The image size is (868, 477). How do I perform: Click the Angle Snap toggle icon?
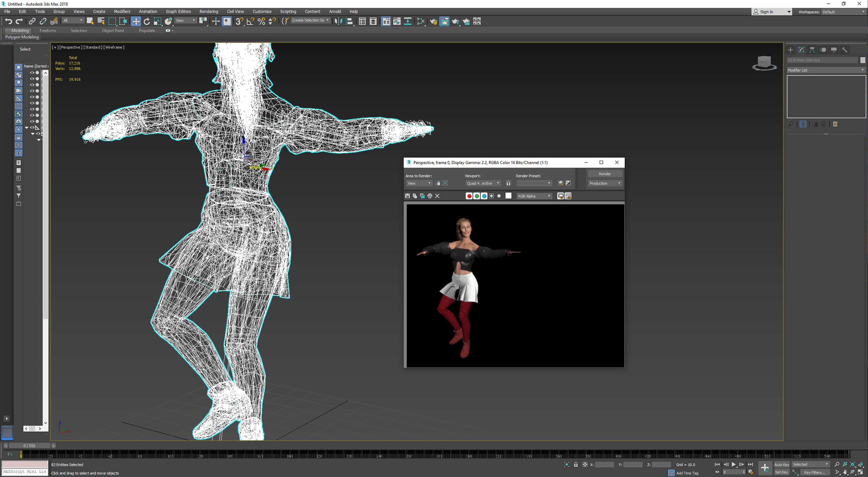[x=250, y=21]
